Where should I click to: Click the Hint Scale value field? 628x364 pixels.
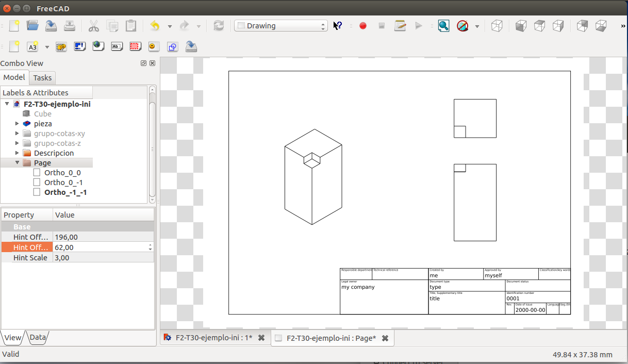pos(103,258)
